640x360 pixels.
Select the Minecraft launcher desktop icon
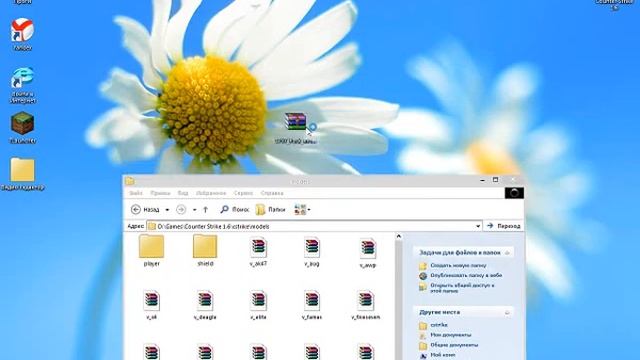click(22, 127)
